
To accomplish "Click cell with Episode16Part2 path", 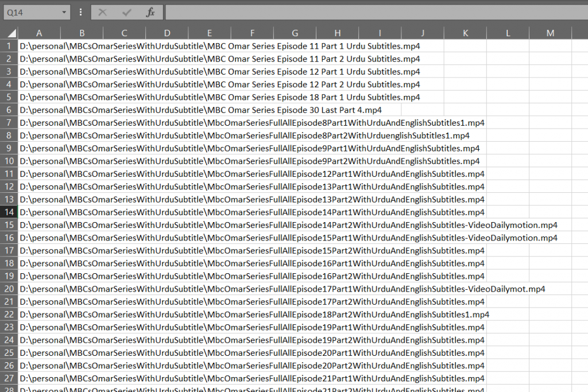I will coord(252,276).
